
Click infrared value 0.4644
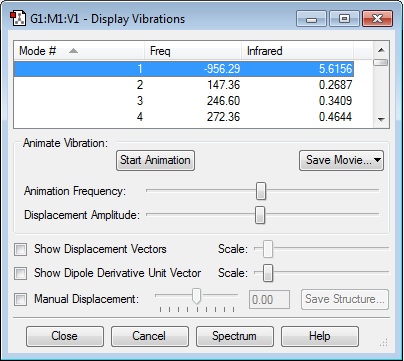pos(335,117)
